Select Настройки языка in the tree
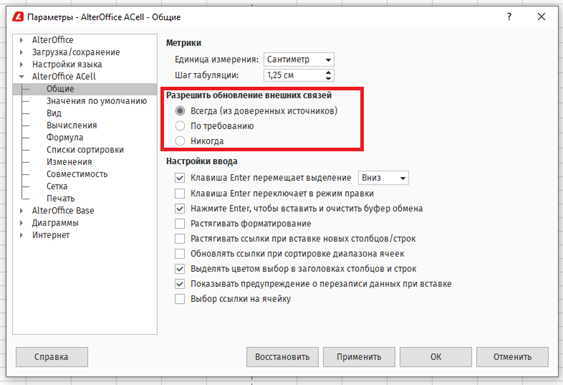 [x=67, y=64]
